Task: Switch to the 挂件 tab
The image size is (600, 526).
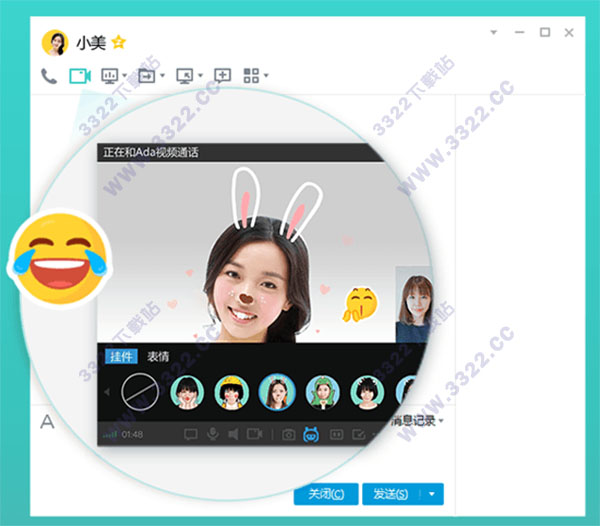Action: pos(121,357)
